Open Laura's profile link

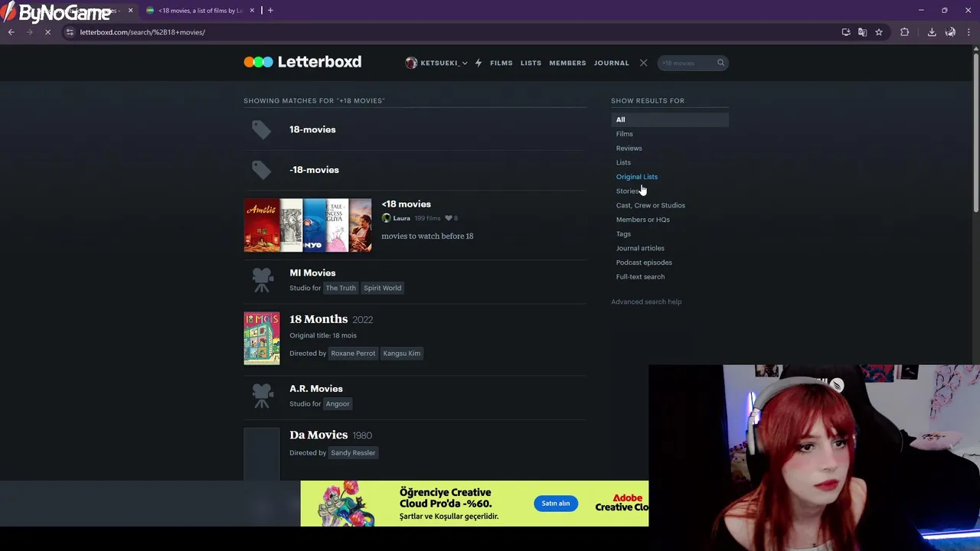coord(401,218)
